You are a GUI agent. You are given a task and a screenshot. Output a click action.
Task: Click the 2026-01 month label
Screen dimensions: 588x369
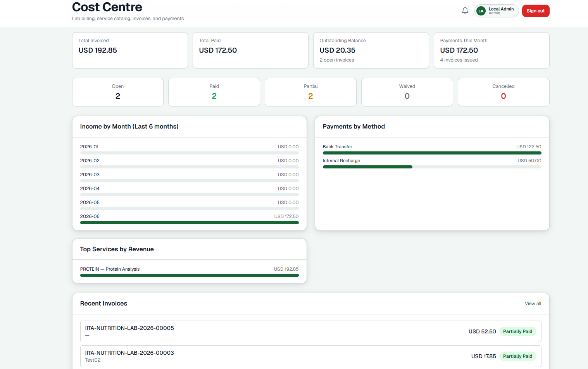coord(89,147)
